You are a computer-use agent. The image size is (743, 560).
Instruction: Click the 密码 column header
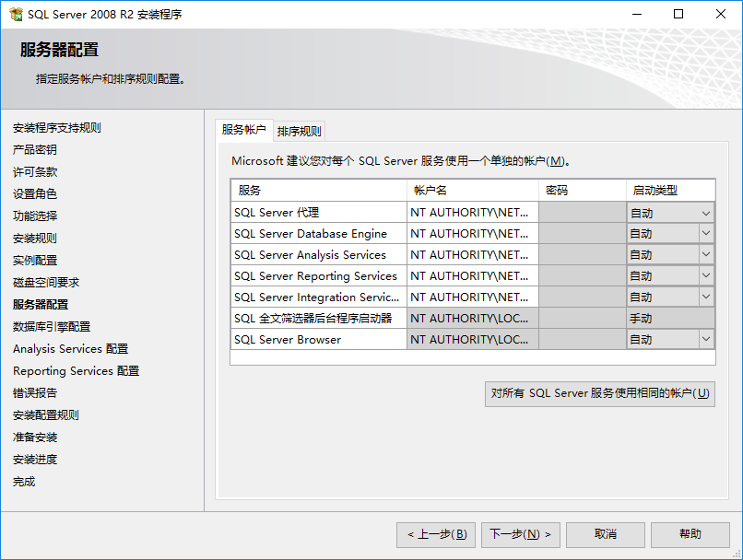tap(583, 191)
